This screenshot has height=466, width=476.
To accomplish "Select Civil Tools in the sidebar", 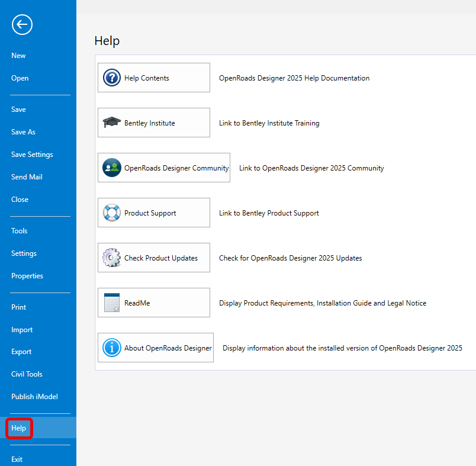I will 27,374.
